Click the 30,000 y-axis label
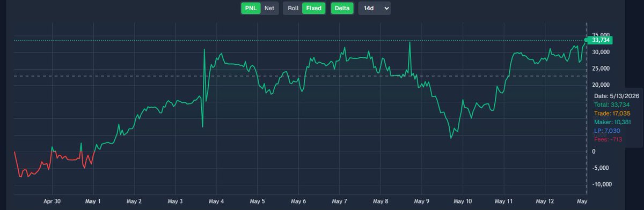This screenshot has width=644, height=210. [601, 52]
